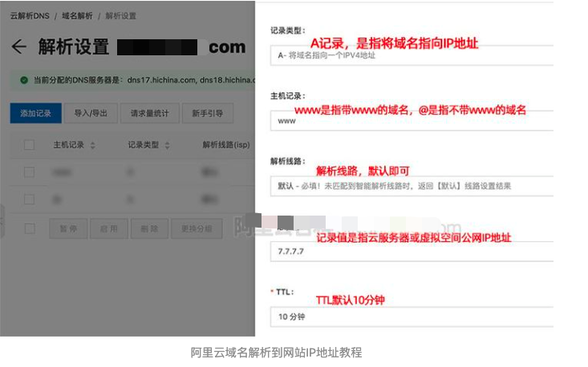This screenshot has width=588, height=367.
Task: Click the 导入/导出 button
Action: click(91, 113)
